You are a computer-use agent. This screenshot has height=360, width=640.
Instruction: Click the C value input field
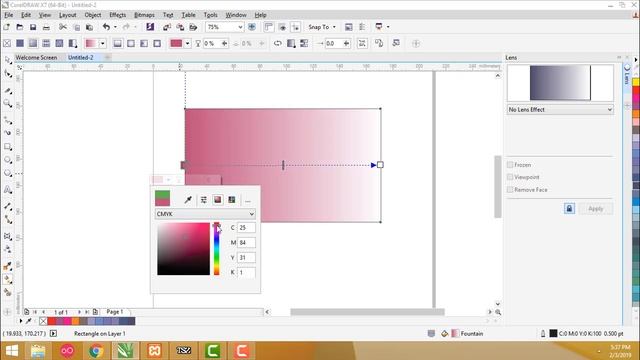pyautogui.click(x=246, y=228)
